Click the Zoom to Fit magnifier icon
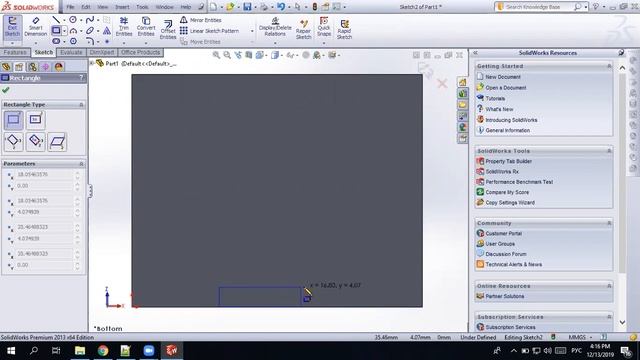640x360 pixels. tap(216, 55)
